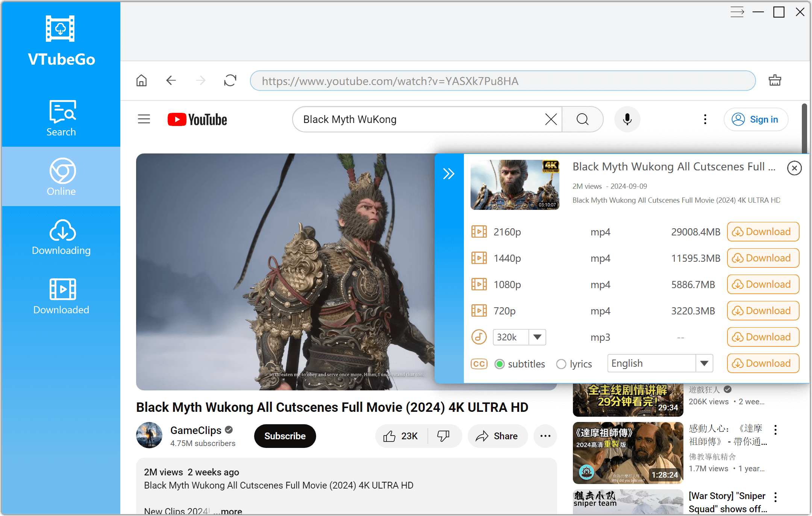Select the subtitles radio option
Viewport: 812px width, 516px height.
click(x=500, y=364)
